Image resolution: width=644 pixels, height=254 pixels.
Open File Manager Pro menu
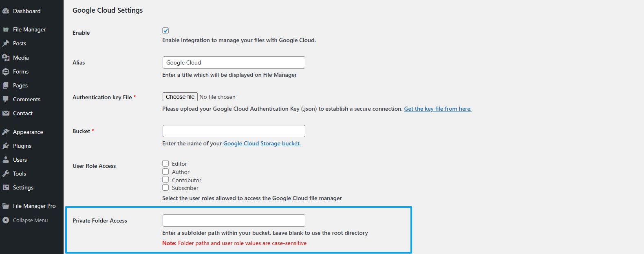point(34,206)
